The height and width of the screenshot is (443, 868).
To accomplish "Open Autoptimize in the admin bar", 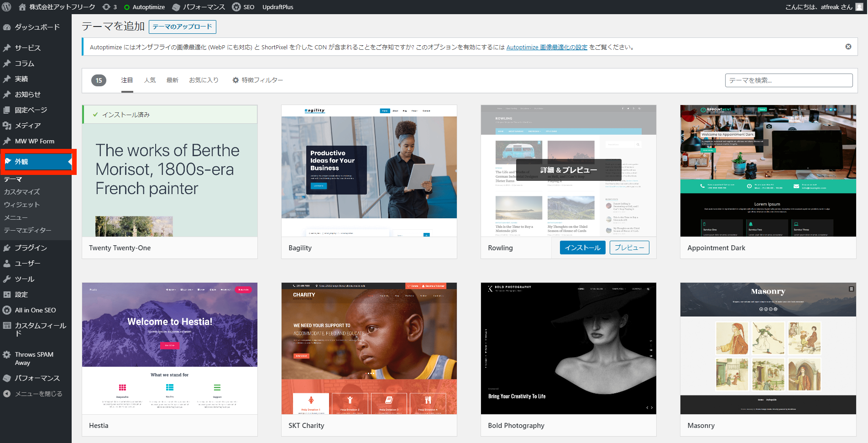I will (144, 7).
